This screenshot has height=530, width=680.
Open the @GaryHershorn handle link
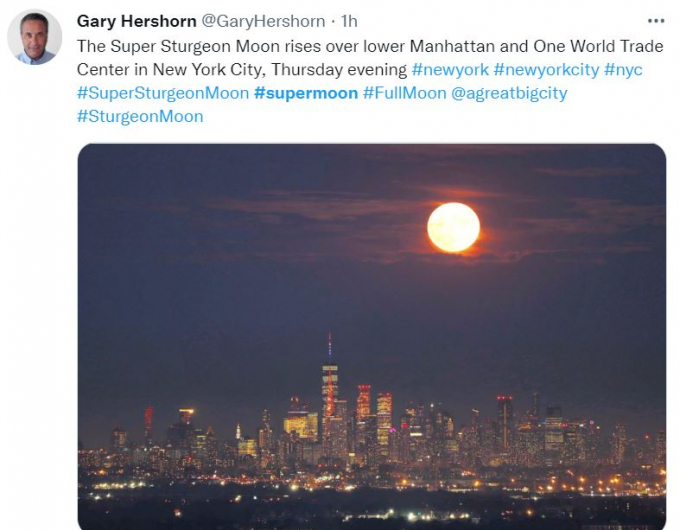(264, 21)
